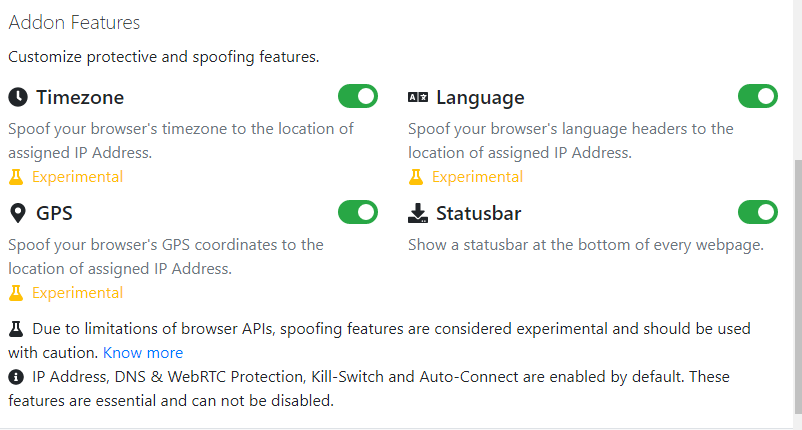Click the vertical scrollbar thumb
The width and height of the screenshot is (802, 430).
[x=798, y=286]
